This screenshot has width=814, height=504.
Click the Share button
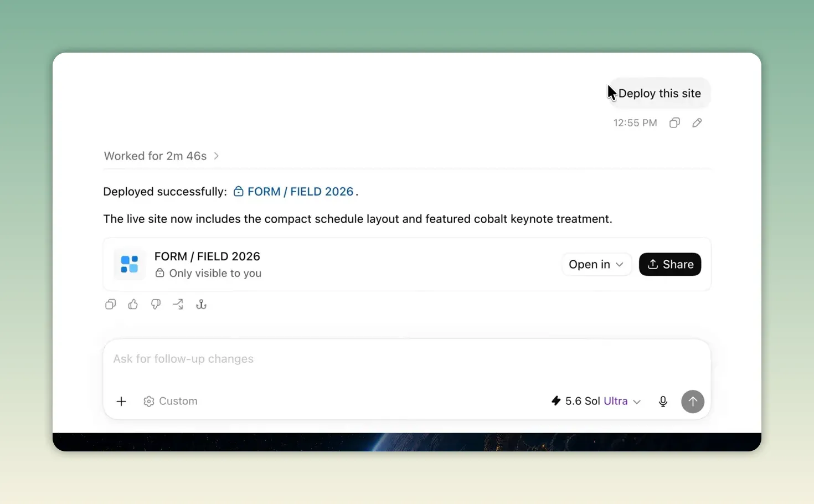coord(670,264)
